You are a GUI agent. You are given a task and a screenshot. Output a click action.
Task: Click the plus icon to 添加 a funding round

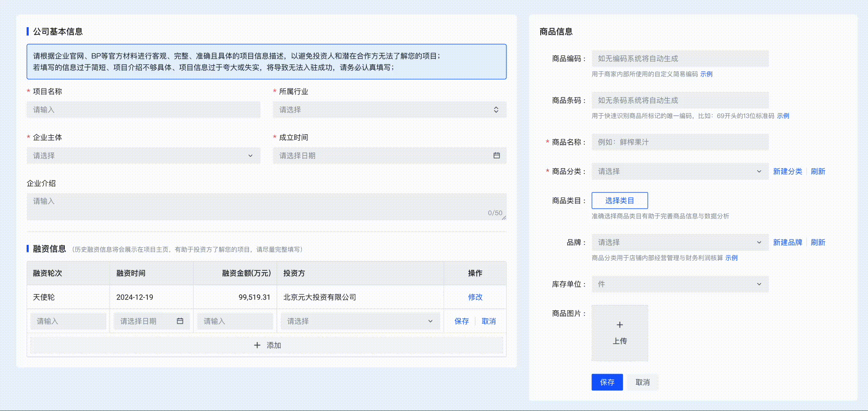coord(257,345)
